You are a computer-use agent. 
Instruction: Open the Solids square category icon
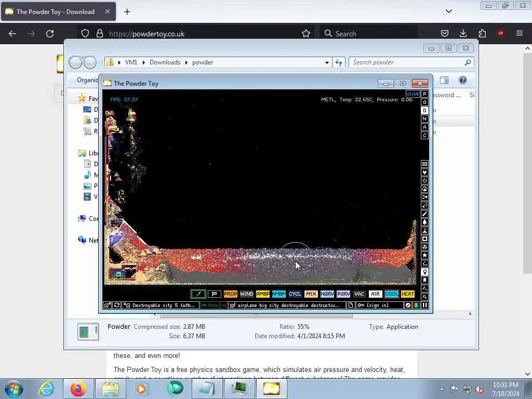click(424, 239)
